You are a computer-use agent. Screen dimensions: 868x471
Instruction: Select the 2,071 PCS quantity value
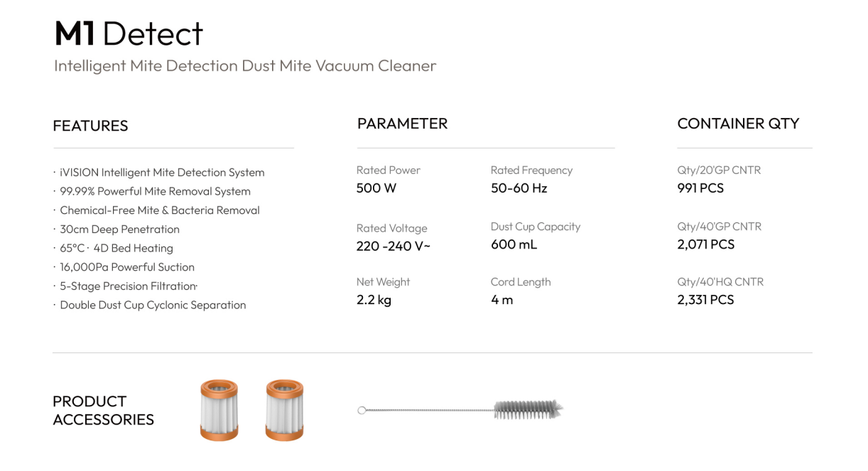[x=706, y=244]
